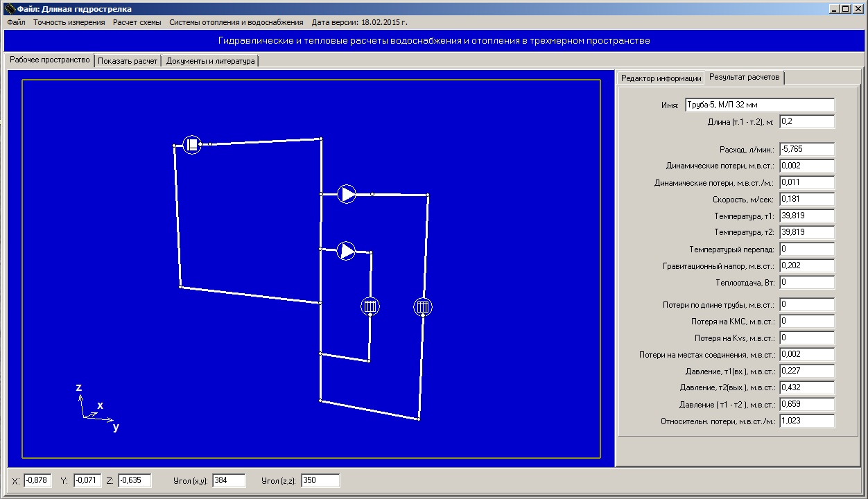This screenshot has width=868, height=499.
Task: Click the upper pump symbol
Action: coord(347,194)
